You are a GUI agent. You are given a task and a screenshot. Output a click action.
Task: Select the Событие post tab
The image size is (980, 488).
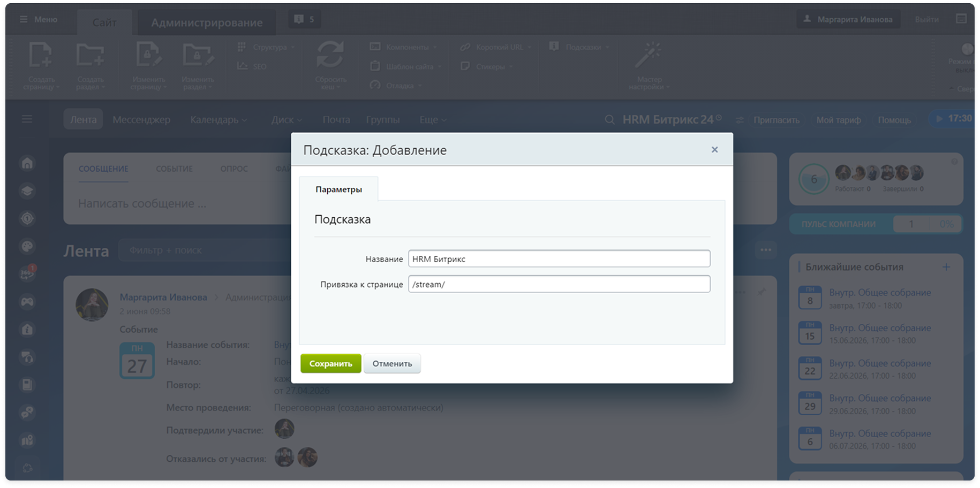(x=174, y=169)
